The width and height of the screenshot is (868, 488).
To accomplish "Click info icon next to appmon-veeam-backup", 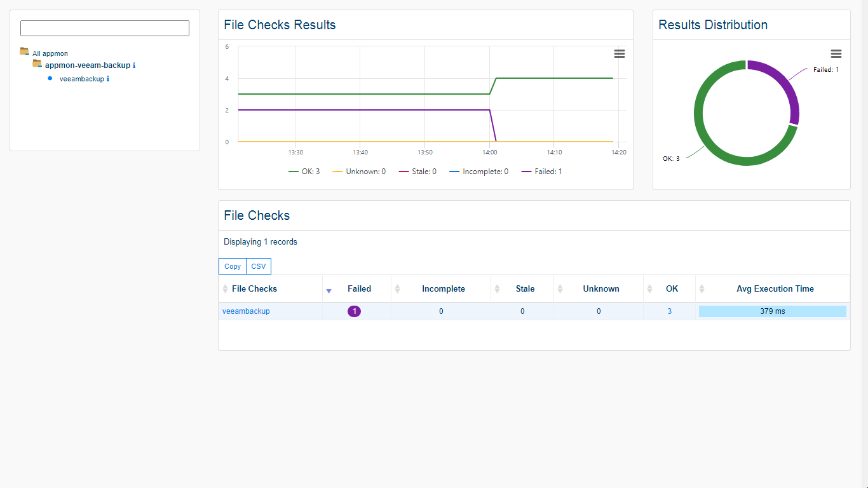I will click(134, 65).
